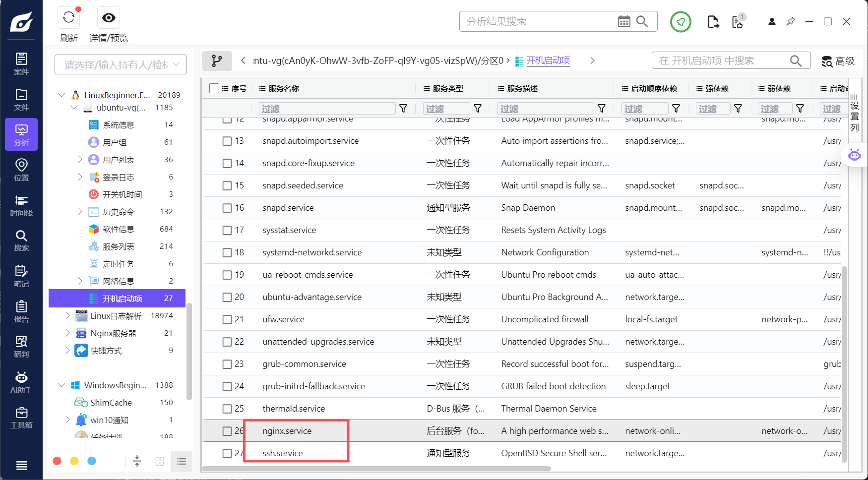This screenshot has width=868, height=480.
Task: Select 服务列表 tree item
Action: click(x=118, y=246)
